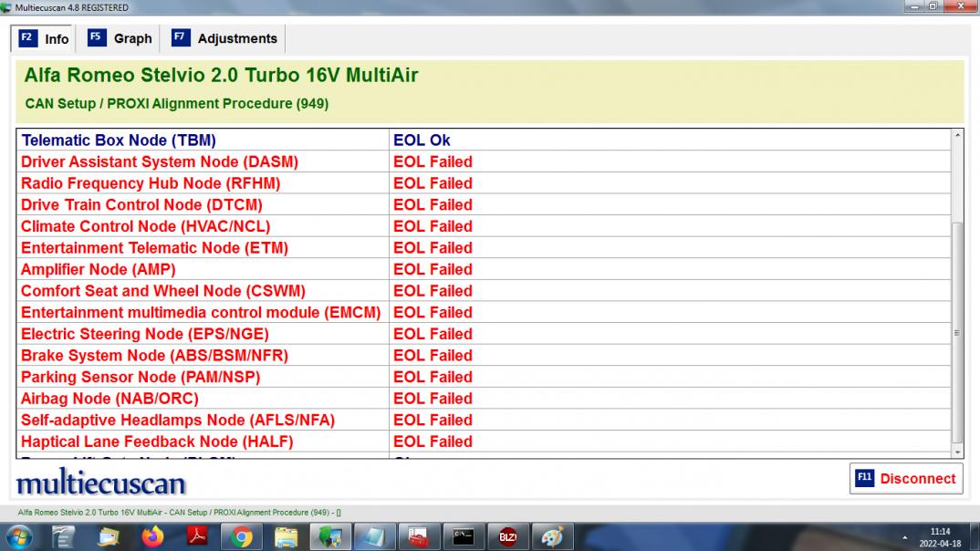Click the EOL Failed status for Airbag Node
Image resolution: width=980 pixels, height=551 pixels.
[x=433, y=399]
